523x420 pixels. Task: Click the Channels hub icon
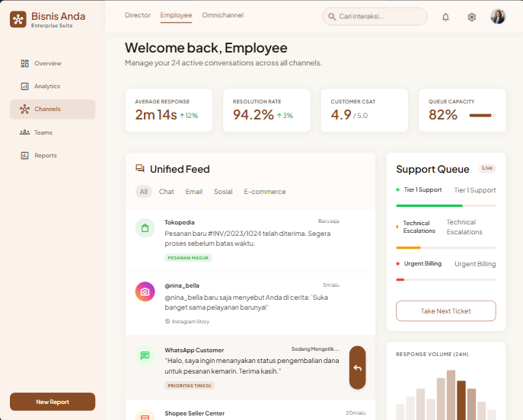coord(24,109)
